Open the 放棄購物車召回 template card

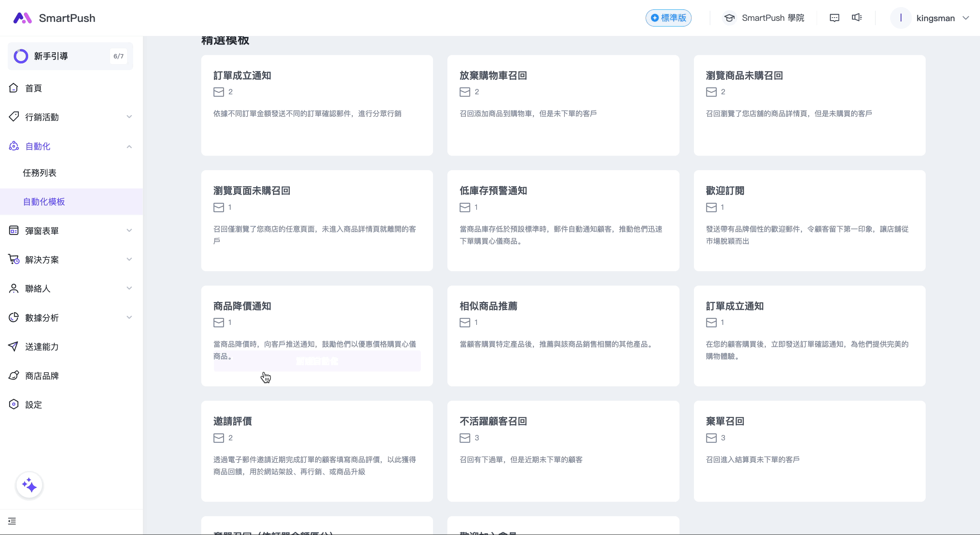pos(563,105)
